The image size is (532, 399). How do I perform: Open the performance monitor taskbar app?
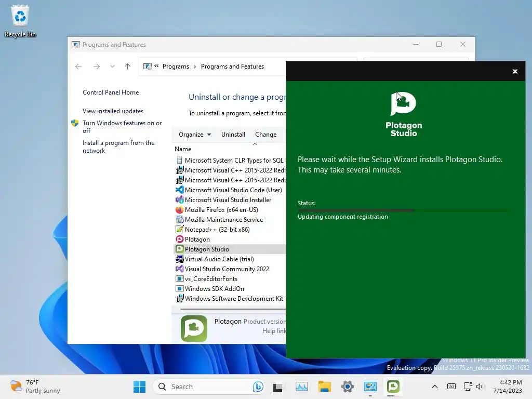[x=302, y=387]
